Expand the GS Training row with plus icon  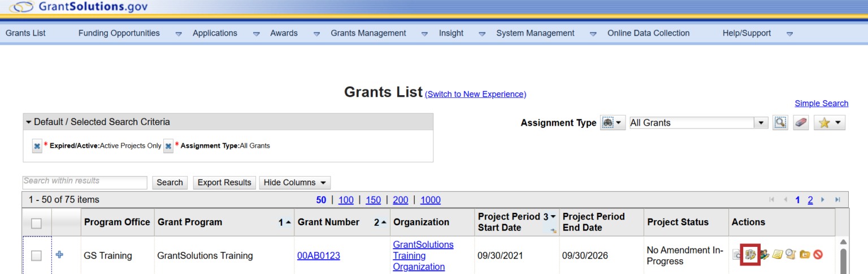point(59,255)
